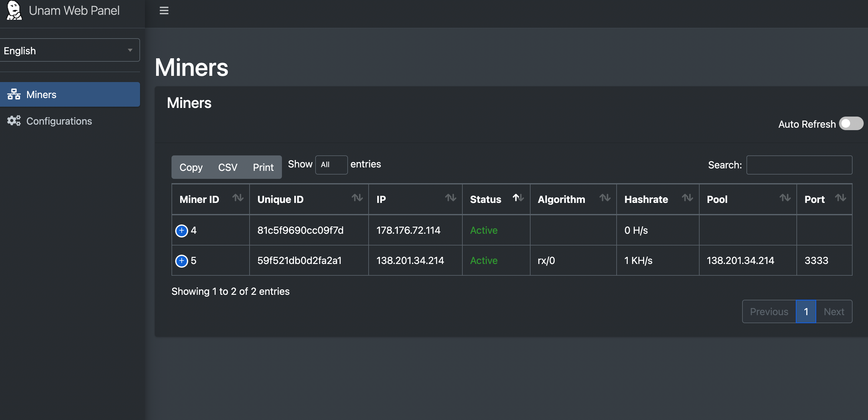Image resolution: width=868 pixels, height=420 pixels.
Task: Click the Print button
Action: [x=263, y=167]
